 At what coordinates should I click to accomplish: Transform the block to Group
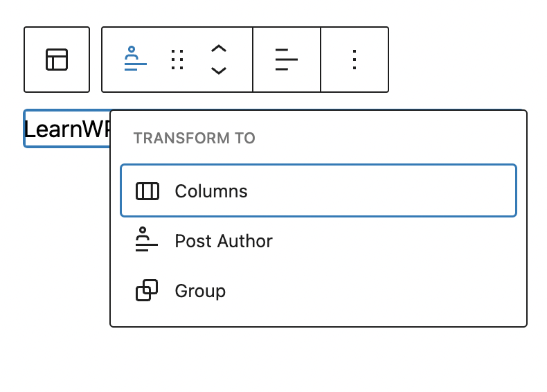pyautogui.click(x=318, y=291)
